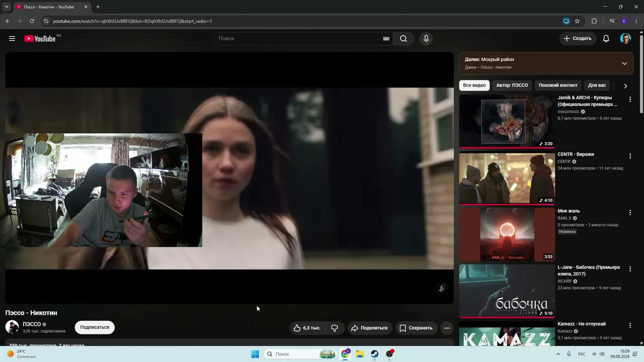Click the magnifier search button
The height and width of the screenshot is (362, 644).
point(404,39)
